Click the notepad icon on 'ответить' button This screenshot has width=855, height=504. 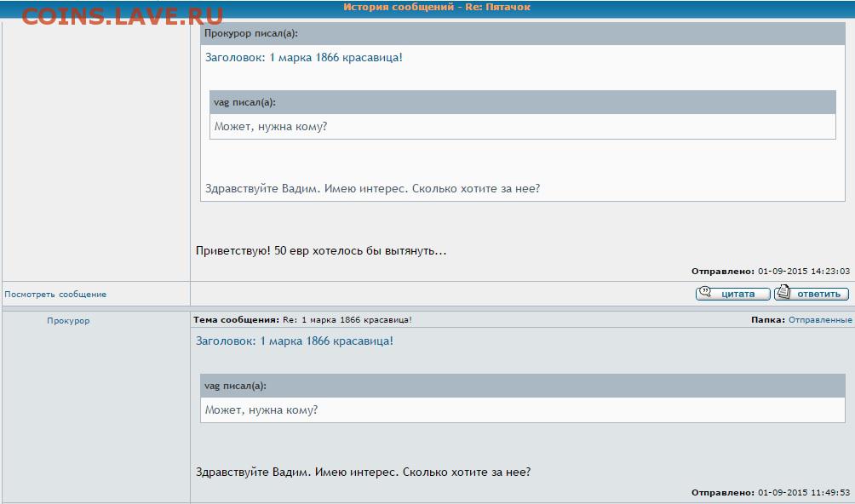(x=783, y=292)
